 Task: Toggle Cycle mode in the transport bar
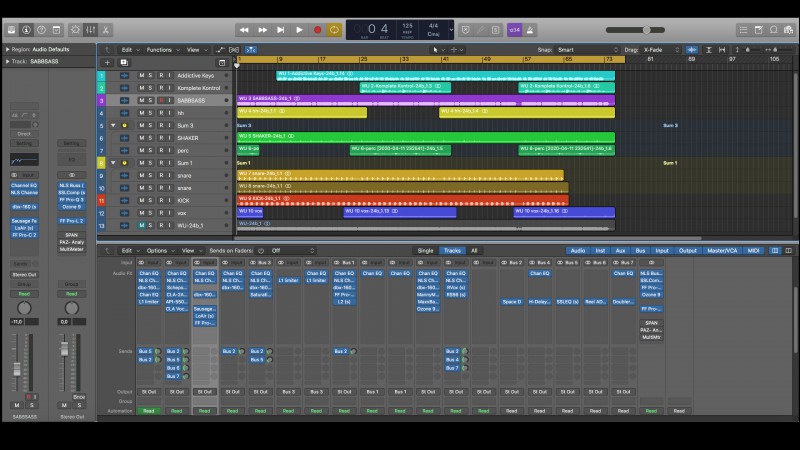pyautogui.click(x=334, y=30)
